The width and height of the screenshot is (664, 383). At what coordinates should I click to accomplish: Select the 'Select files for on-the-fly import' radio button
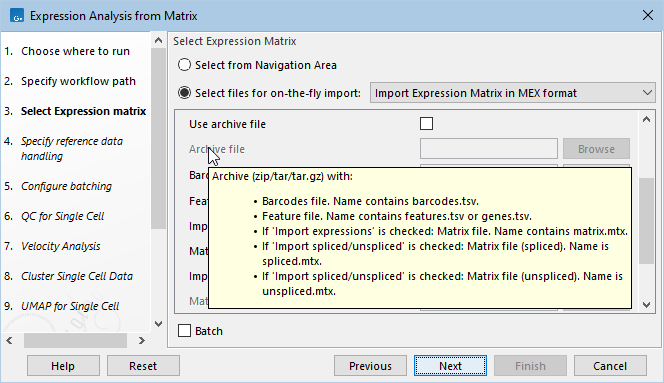[x=184, y=93]
